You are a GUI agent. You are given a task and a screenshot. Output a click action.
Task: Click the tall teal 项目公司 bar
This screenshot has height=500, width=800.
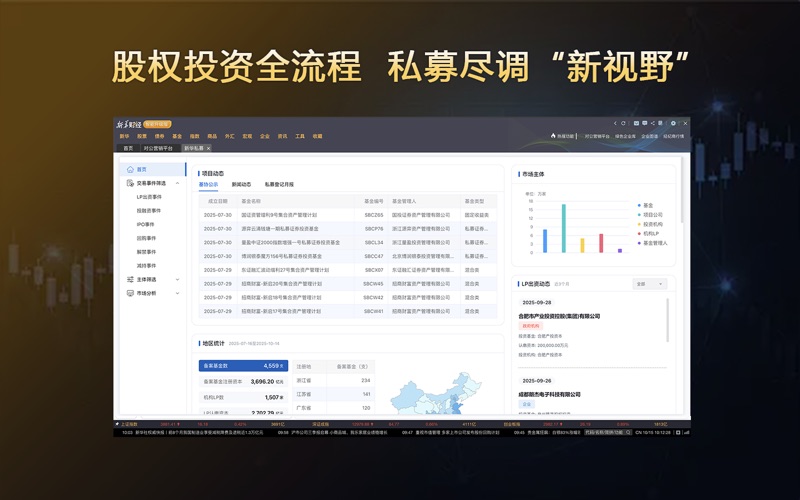(564, 228)
